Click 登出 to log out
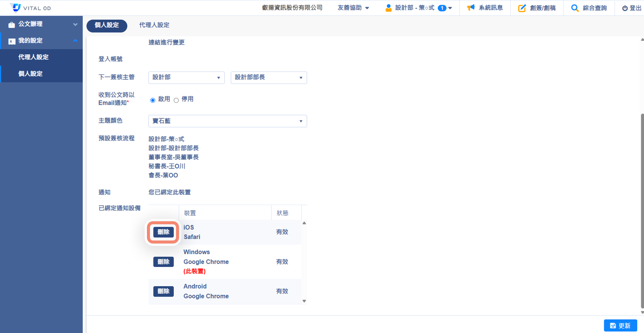Screen dimensions: 644x333 pos(631,8)
